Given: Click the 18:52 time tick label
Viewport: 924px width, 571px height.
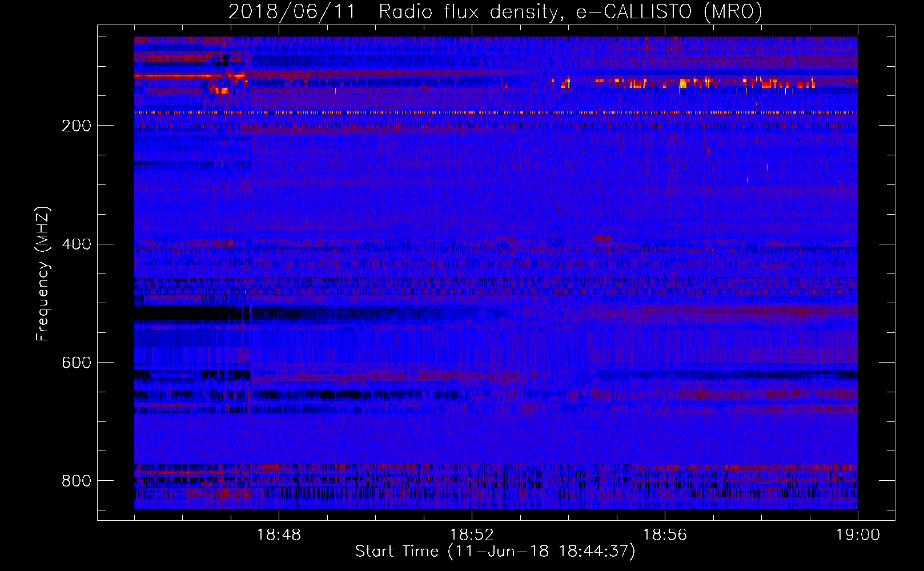Looking at the screenshot, I should coord(472,534).
